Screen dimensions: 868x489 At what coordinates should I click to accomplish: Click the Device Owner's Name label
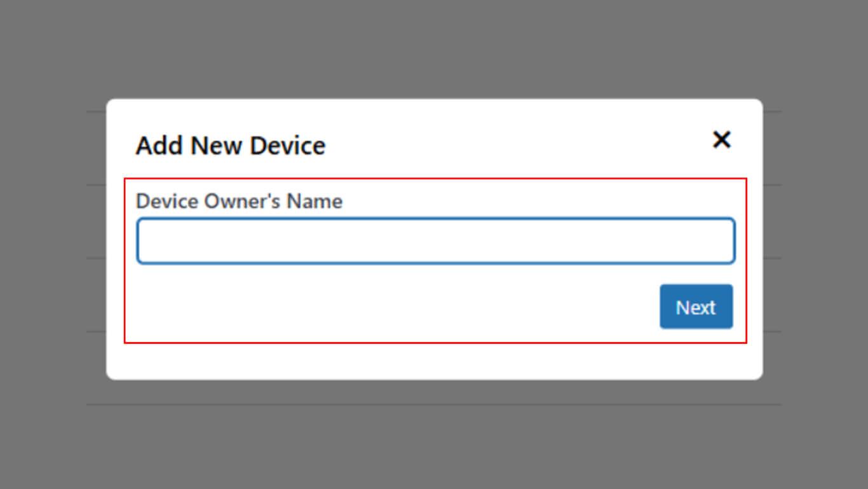[239, 201]
